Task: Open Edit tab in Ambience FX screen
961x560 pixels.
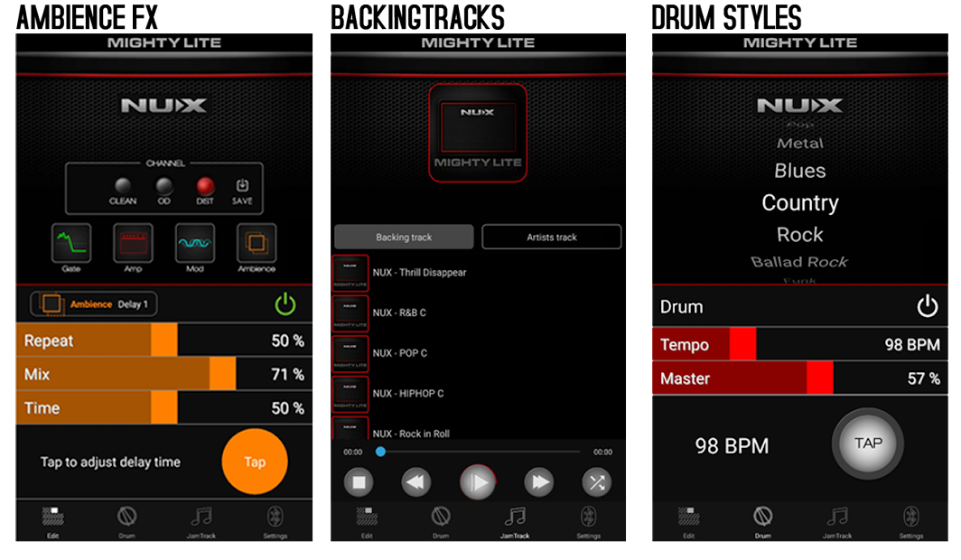Action: coord(53,522)
